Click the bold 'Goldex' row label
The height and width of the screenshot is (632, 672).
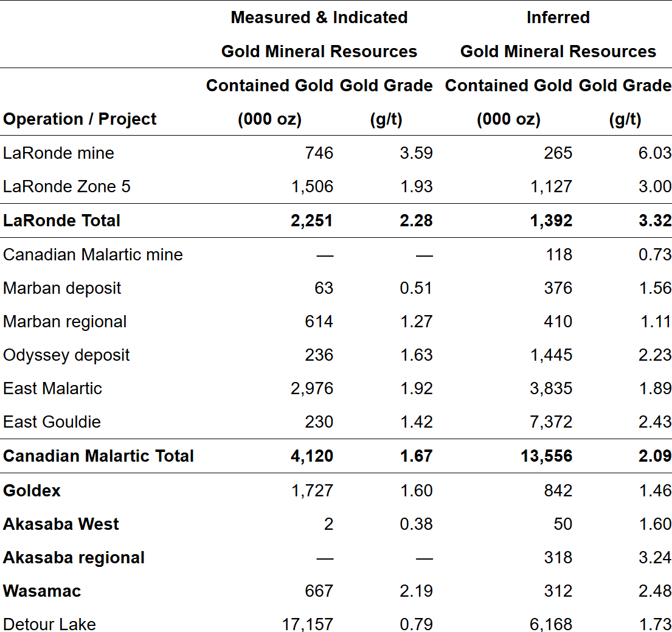pos(32,490)
